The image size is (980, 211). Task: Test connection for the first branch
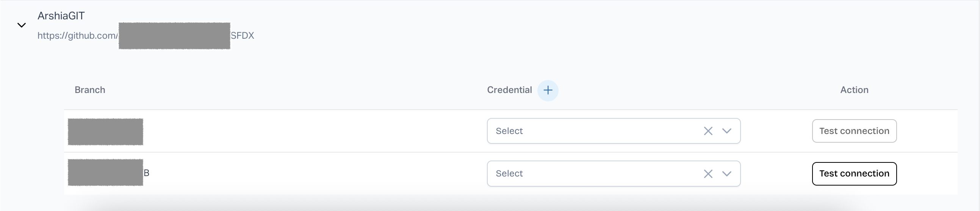tap(854, 131)
